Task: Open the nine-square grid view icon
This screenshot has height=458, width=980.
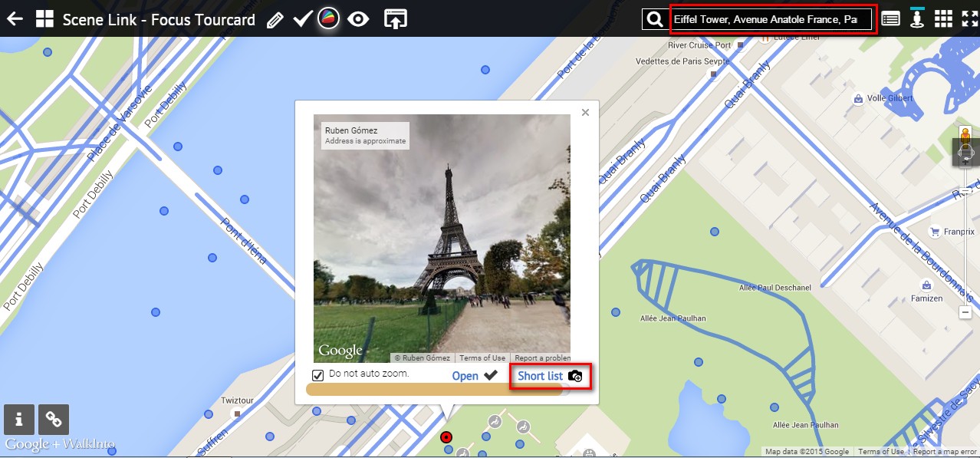Action: (x=942, y=19)
